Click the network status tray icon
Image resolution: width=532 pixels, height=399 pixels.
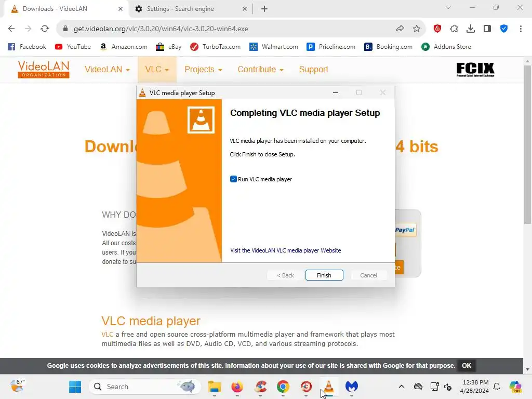click(x=434, y=387)
